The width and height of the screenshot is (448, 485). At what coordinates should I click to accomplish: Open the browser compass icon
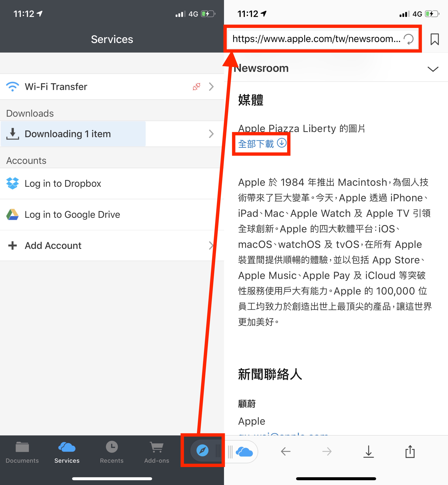[x=202, y=451]
